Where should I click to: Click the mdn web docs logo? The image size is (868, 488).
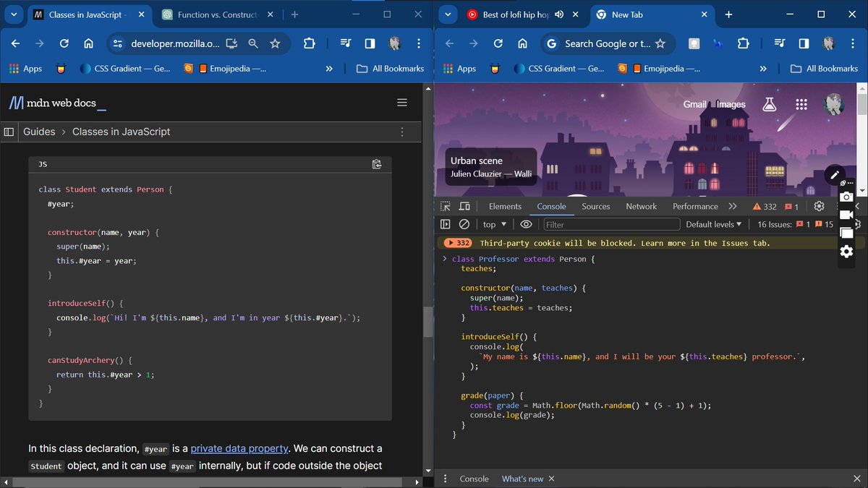[x=57, y=103]
